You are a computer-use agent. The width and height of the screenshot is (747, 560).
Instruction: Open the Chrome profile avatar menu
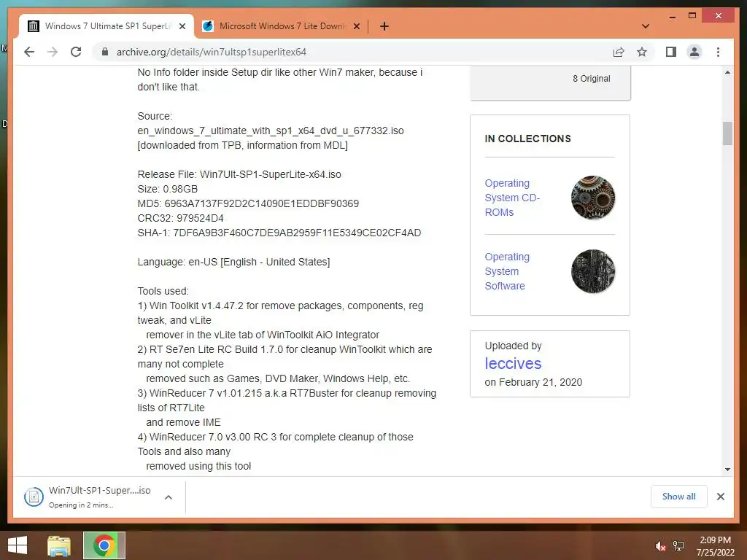[x=694, y=52]
